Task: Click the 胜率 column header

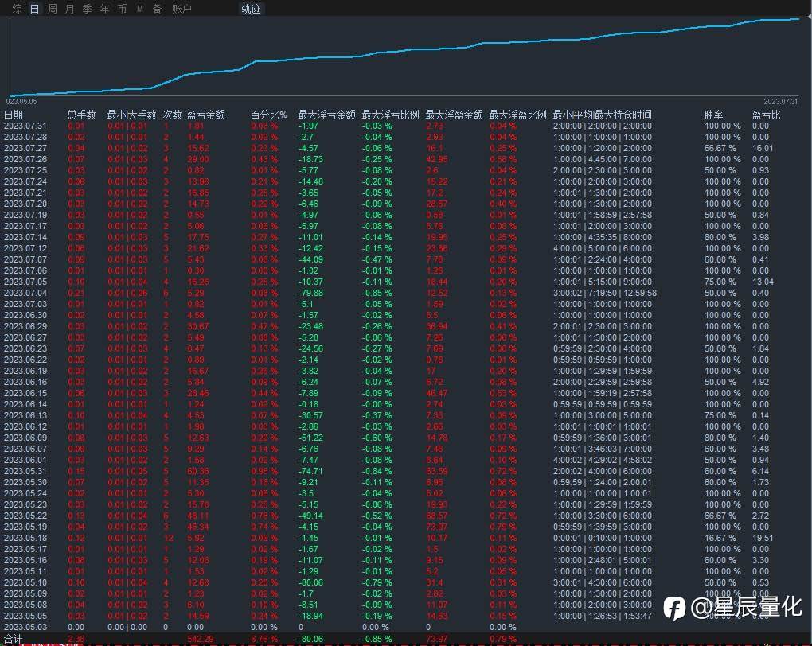Action: (x=713, y=115)
